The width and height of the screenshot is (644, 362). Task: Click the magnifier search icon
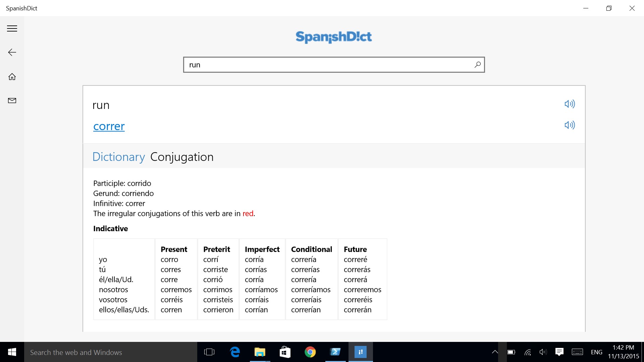point(477,65)
